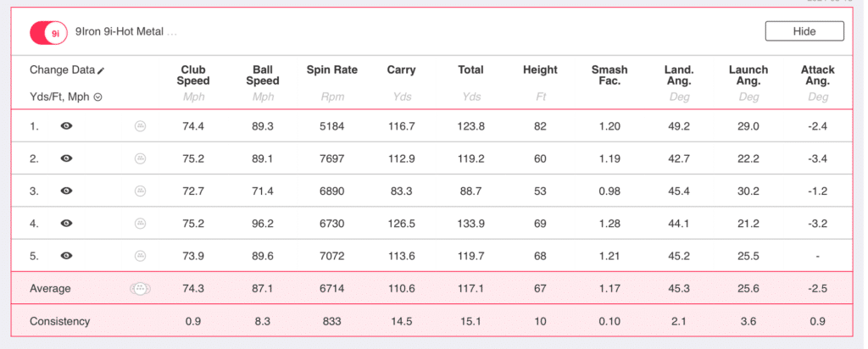This screenshot has height=349, width=868.
Task: Hide shot 4 with its eye icon
Action: (66, 224)
